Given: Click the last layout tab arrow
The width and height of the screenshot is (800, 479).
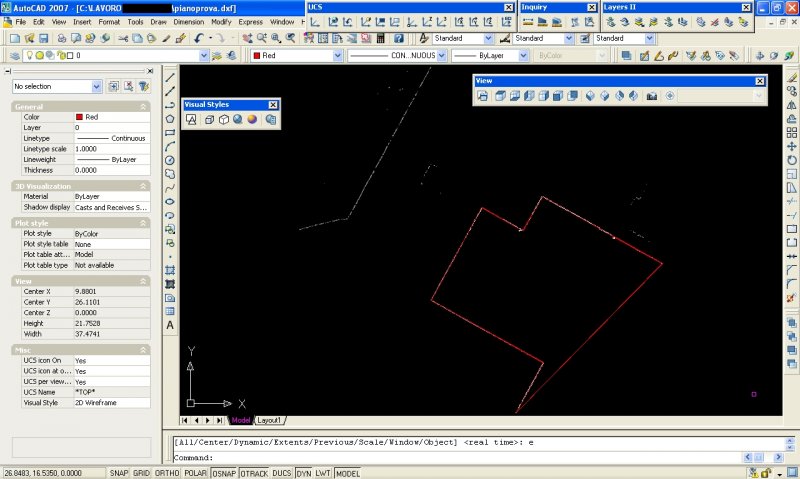Looking at the screenshot, I should (x=219, y=420).
